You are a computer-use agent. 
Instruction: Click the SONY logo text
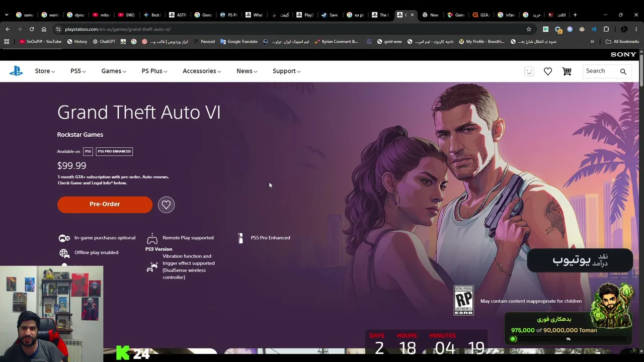click(x=623, y=54)
